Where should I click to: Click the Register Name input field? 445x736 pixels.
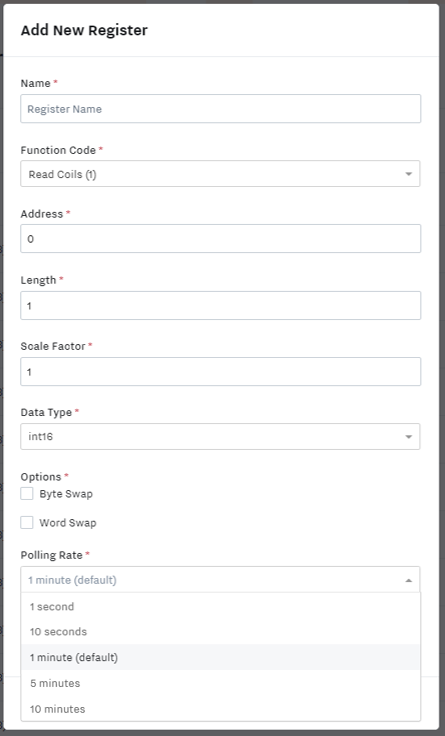pos(221,109)
